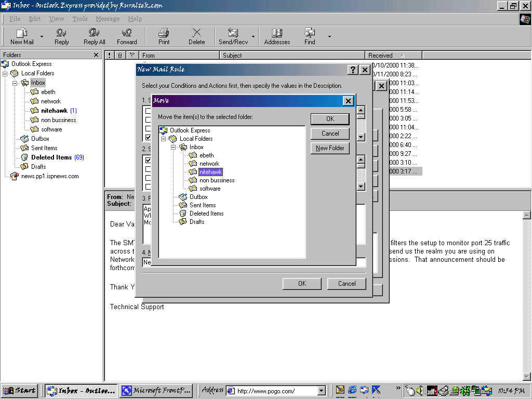Collapse Local Folders in the Folders pane

pyautogui.click(x=5, y=73)
